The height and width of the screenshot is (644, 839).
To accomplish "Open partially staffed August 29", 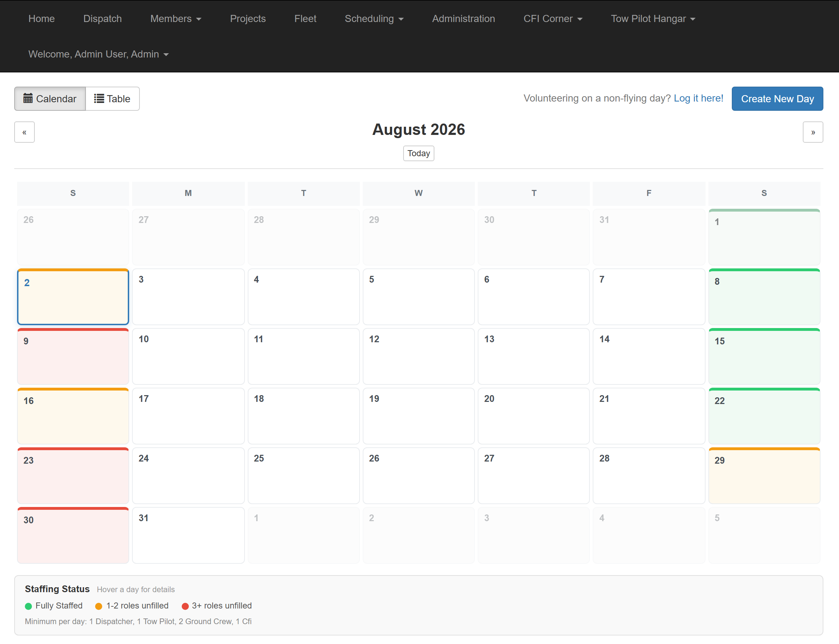I will click(x=764, y=476).
